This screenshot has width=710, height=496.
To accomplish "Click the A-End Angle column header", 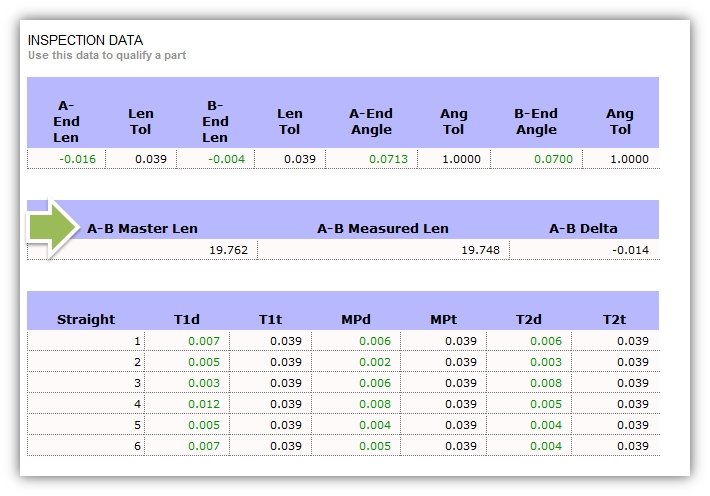I will click(x=371, y=121).
